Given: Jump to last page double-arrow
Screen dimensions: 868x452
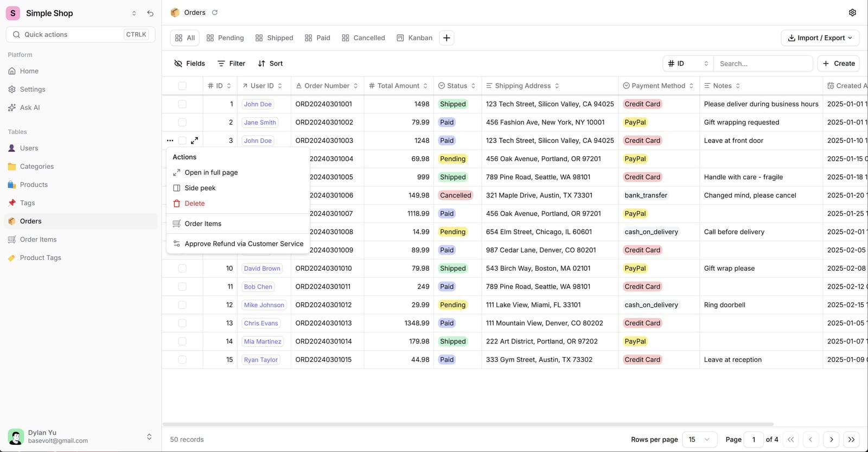Looking at the screenshot, I should click(x=852, y=440).
